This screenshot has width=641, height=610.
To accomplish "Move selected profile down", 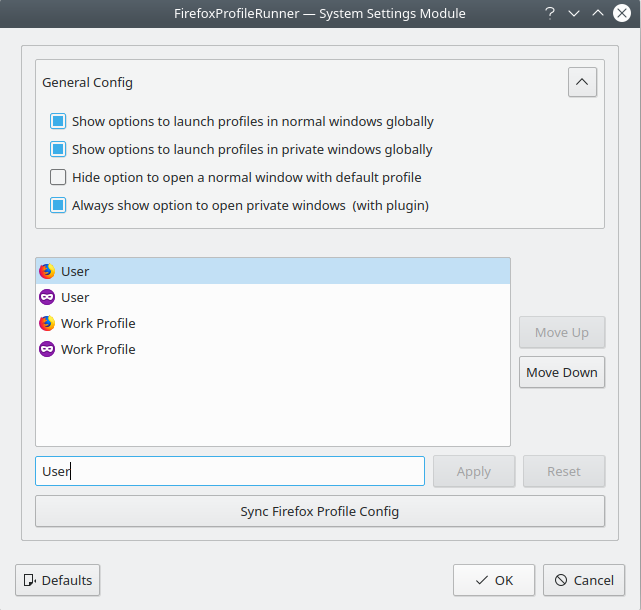I will (562, 372).
